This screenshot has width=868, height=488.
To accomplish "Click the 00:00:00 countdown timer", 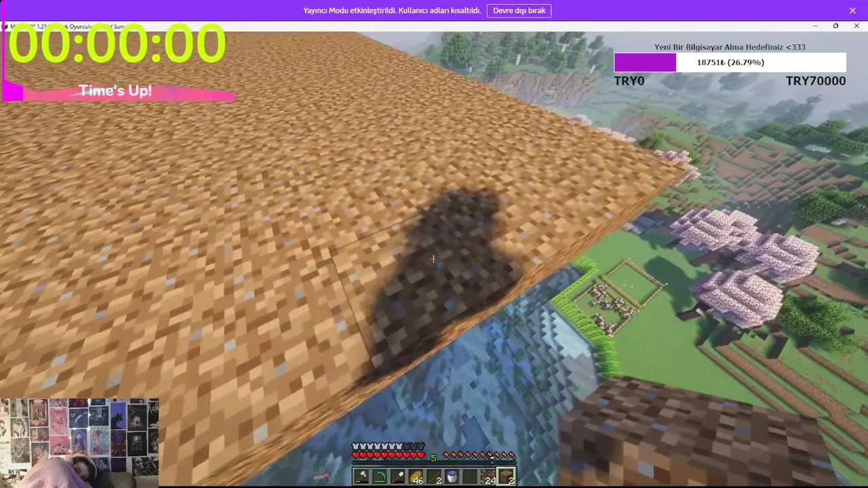I will [x=117, y=45].
